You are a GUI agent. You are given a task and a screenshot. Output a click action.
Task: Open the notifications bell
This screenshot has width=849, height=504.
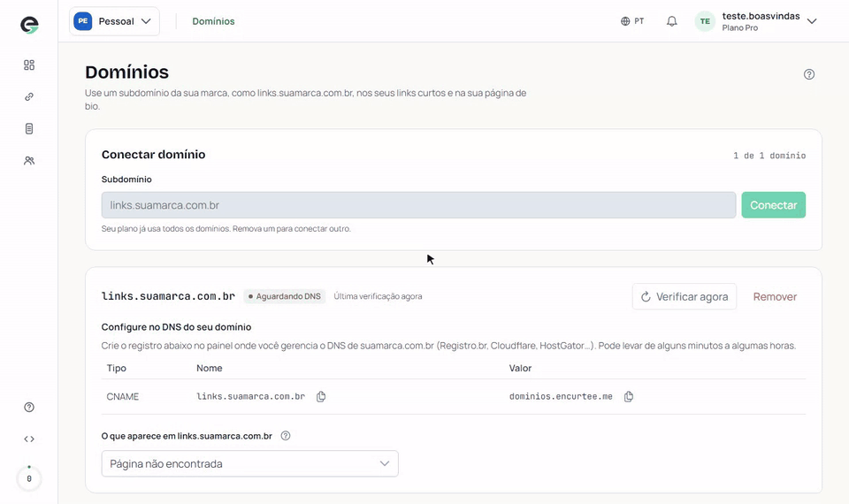pos(671,21)
